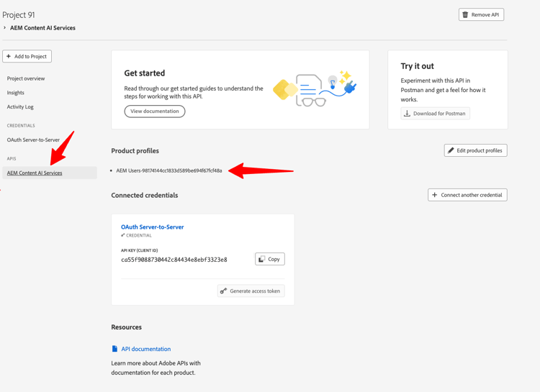Click the AEM Users product profile entry

click(169, 170)
